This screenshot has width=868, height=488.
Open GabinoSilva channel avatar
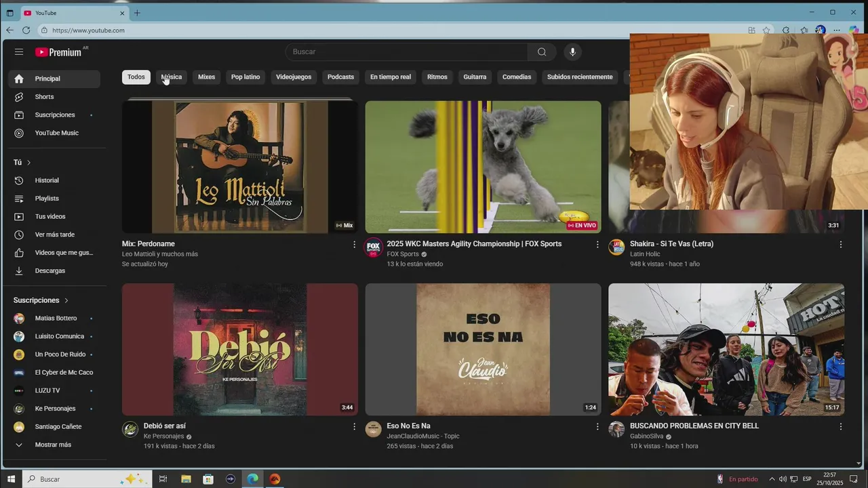(x=616, y=430)
